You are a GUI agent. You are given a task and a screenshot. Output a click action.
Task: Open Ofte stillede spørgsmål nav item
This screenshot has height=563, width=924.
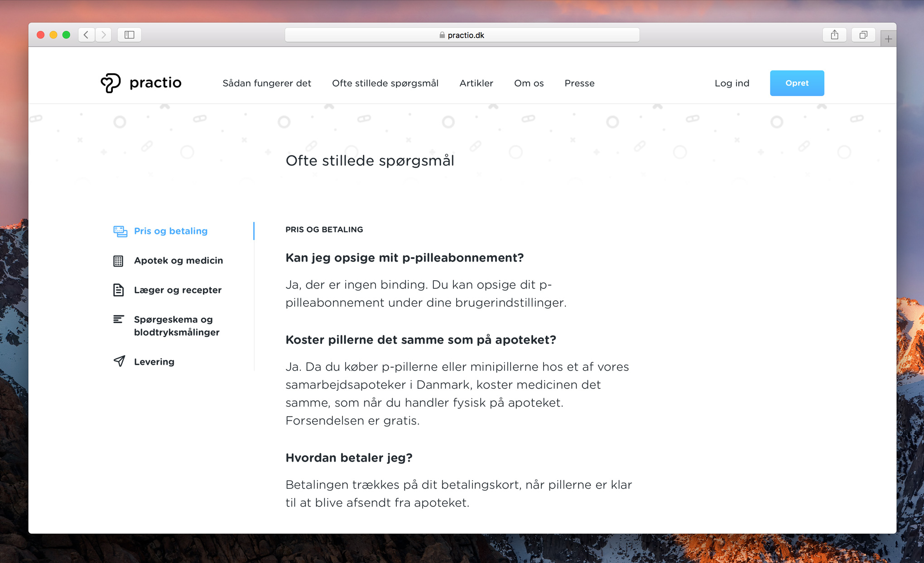click(x=385, y=83)
